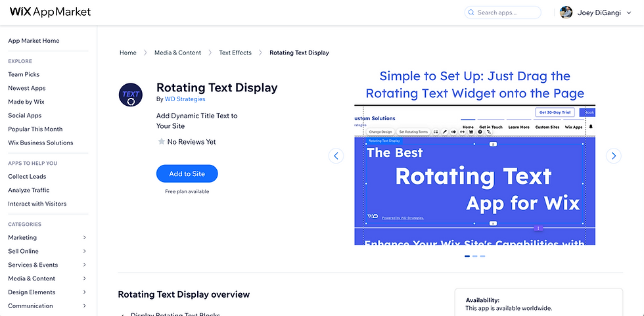Click the Wix App Market logo
Image resolution: width=644 pixels, height=316 pixels.
[x=50, y=12]
